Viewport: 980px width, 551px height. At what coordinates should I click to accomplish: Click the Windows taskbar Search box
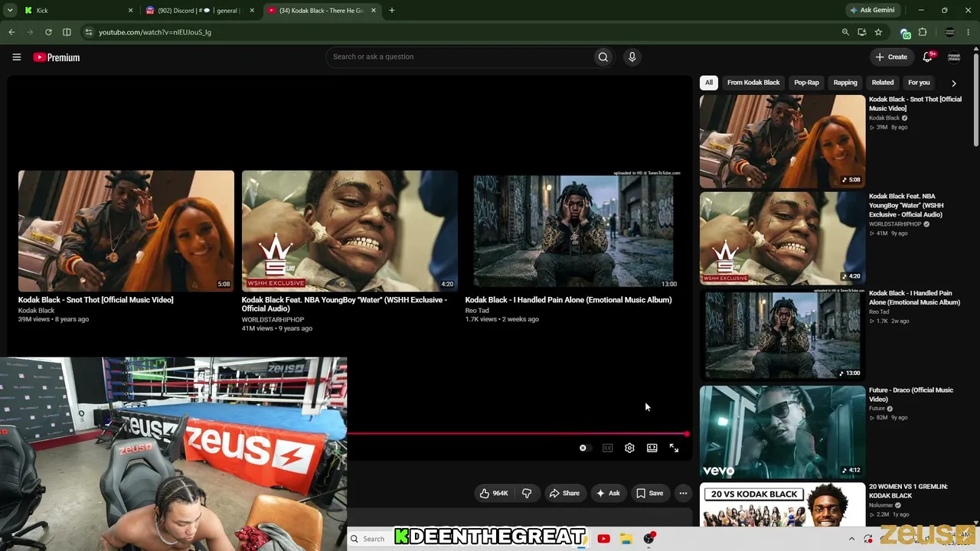coord(371,539)
